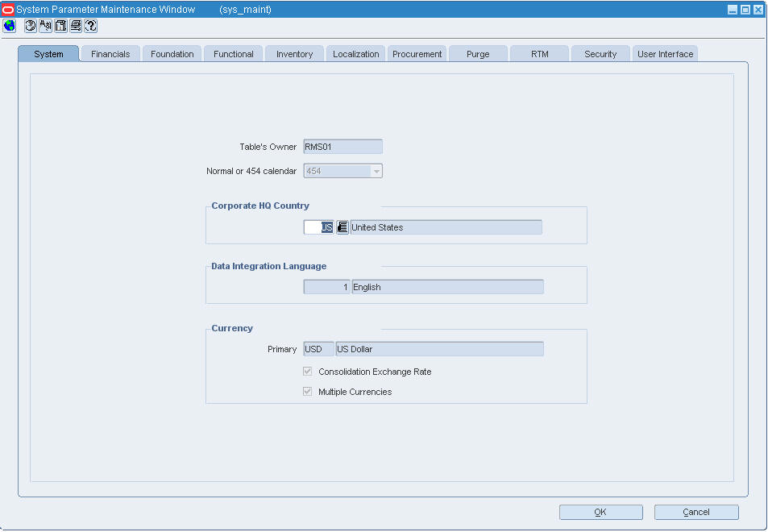Click the Table's Owner label
768x532 pixels.
click(x=268, y=147)
